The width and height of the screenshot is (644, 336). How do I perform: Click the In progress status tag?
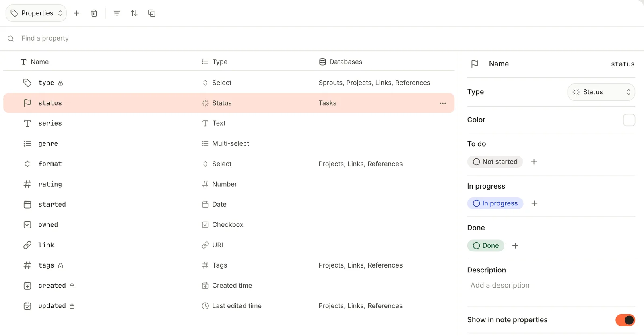tap(495, 203)
